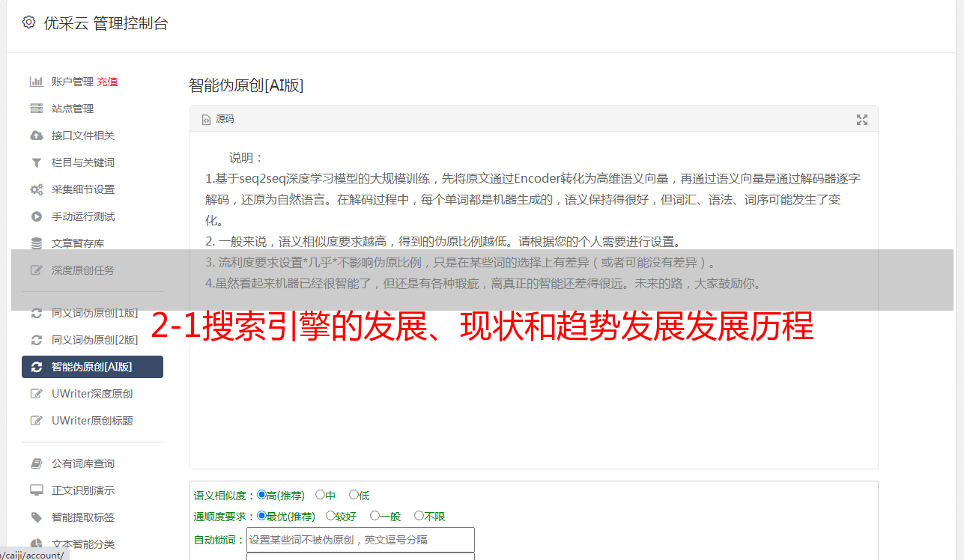This screenshot has width=964, height=560.
Task: Open 账户管理 in the sidebar
Action: [73, 82]
